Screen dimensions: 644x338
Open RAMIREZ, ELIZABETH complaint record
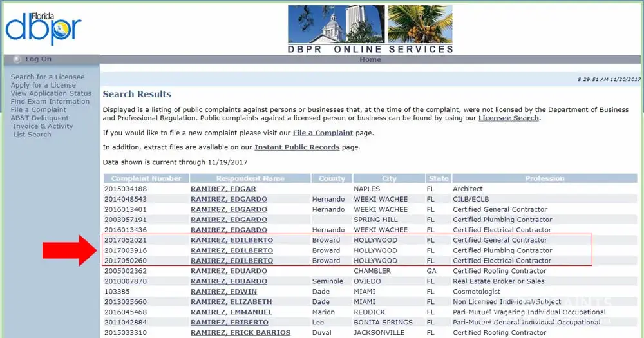coord(231,302)
